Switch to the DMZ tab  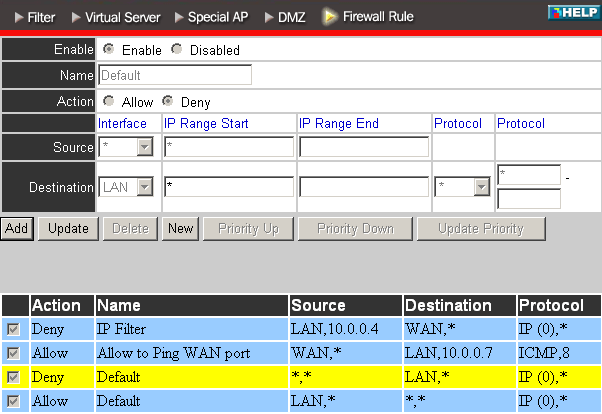pyautogui.click(x=292, y=17)
